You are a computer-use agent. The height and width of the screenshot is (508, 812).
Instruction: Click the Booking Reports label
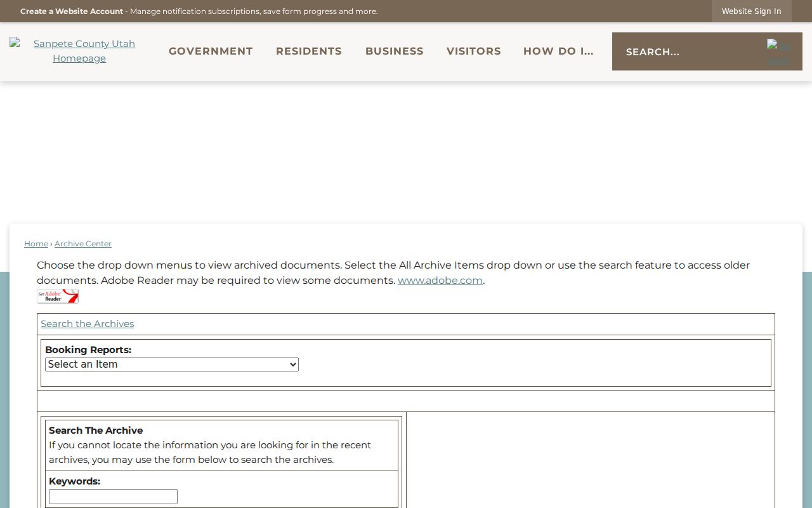[x=88, y=350]
